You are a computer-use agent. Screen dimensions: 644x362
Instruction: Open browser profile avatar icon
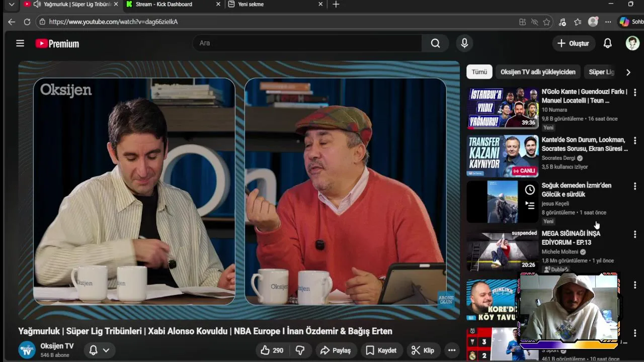coord(593,22)
